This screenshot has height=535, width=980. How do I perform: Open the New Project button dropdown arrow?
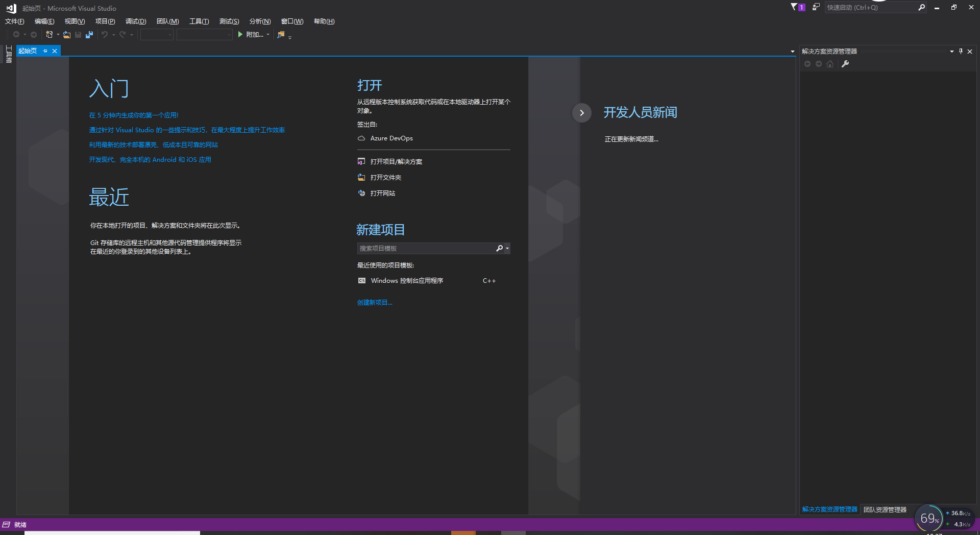58,35
